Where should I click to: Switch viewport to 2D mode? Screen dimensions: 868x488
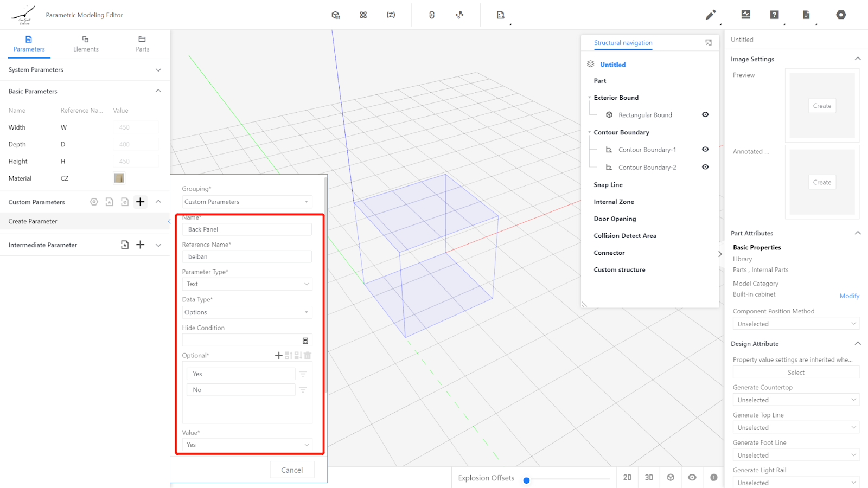(x=627, y=478)
